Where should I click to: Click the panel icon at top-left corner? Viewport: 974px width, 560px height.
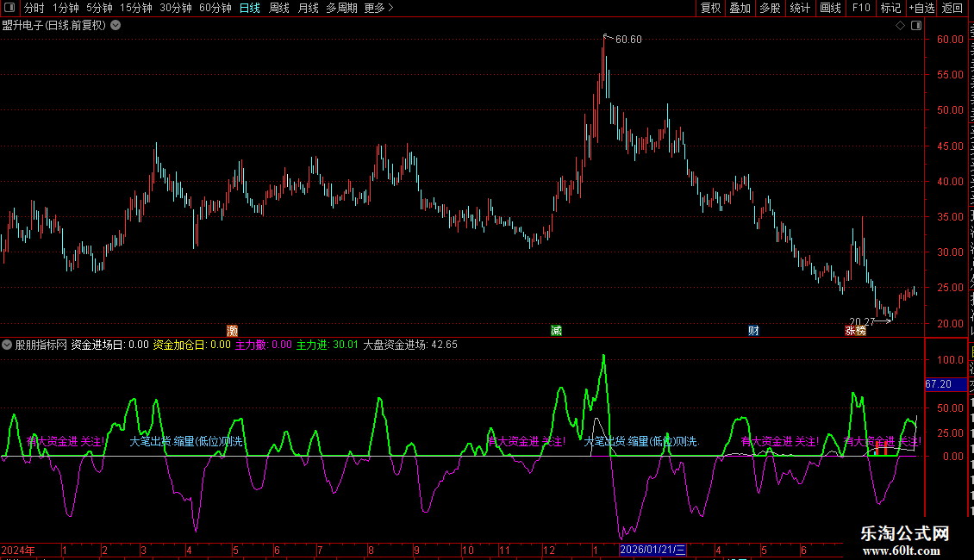point(9,8)
